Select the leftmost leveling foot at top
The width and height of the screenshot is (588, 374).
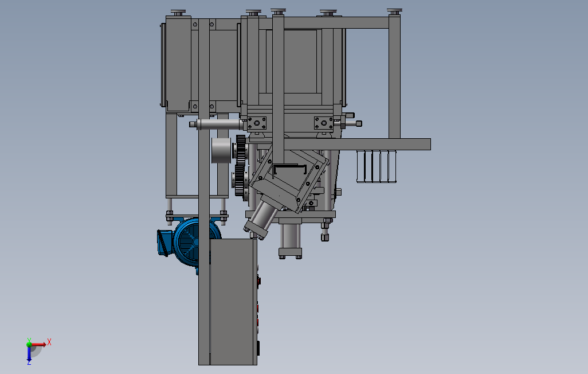178,13
